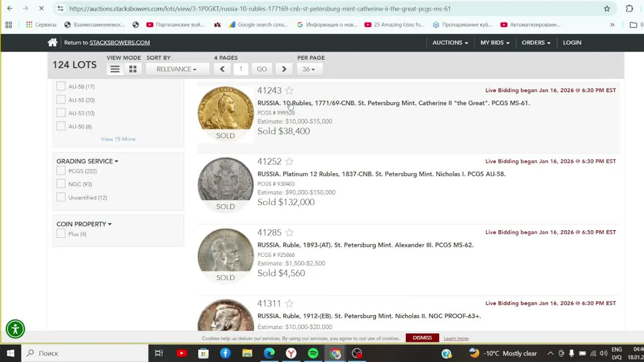The width and height of the screenshot is (644, 362).
Task: Open the Auctions menu
Action: pyautogui.click(x=450, y=43)
